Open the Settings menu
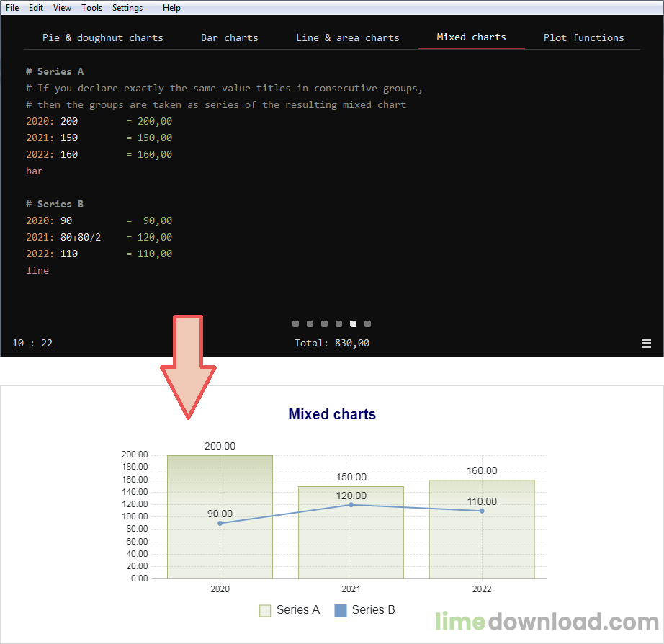 click(x=127, y=8)
